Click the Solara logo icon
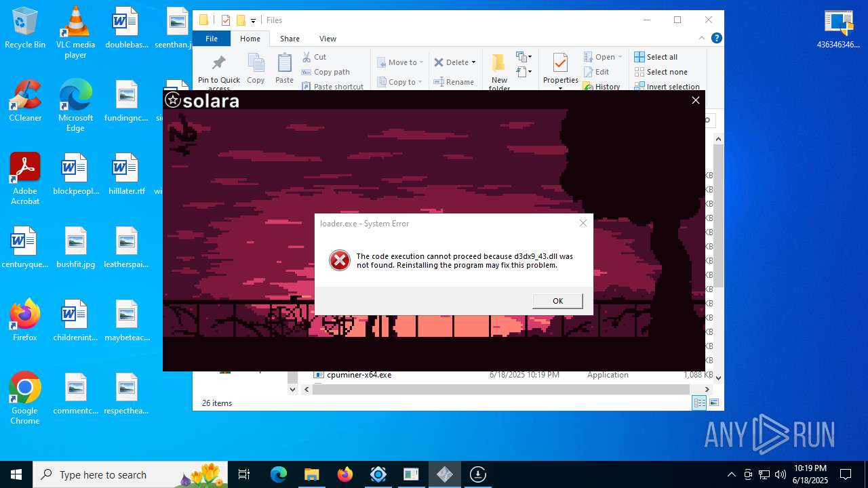868x488 pixels. click(173, 100)
